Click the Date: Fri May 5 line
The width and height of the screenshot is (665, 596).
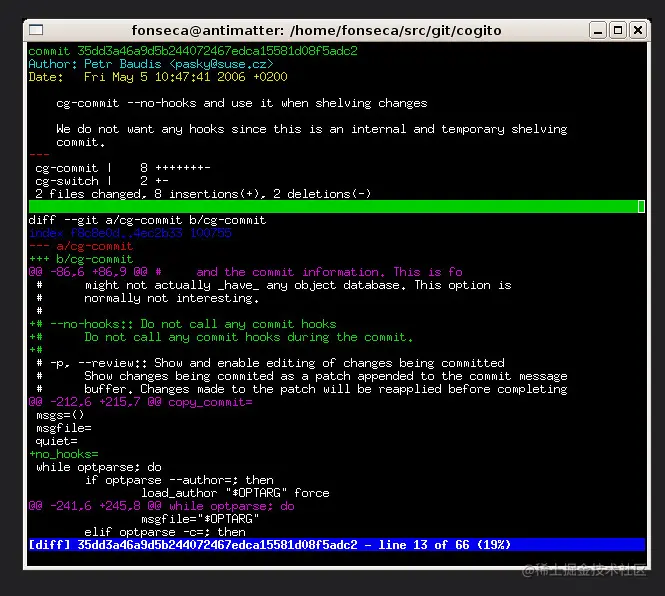tap(158, 77)
